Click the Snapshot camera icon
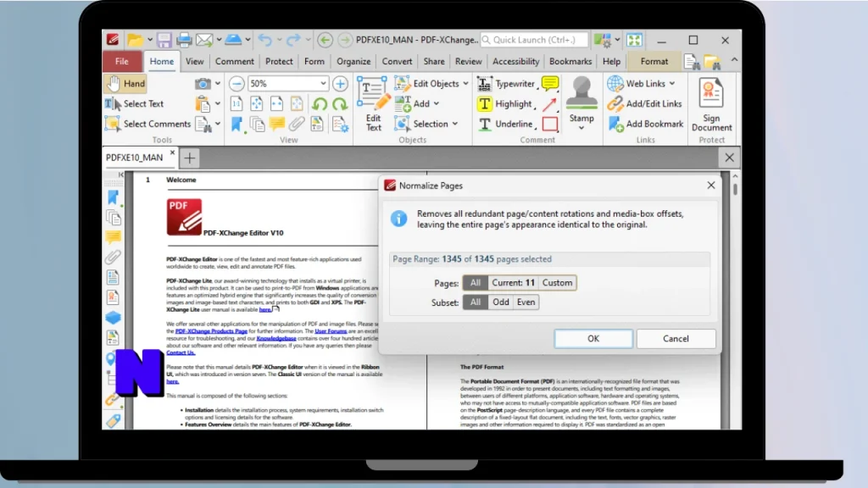 (203, 84)
